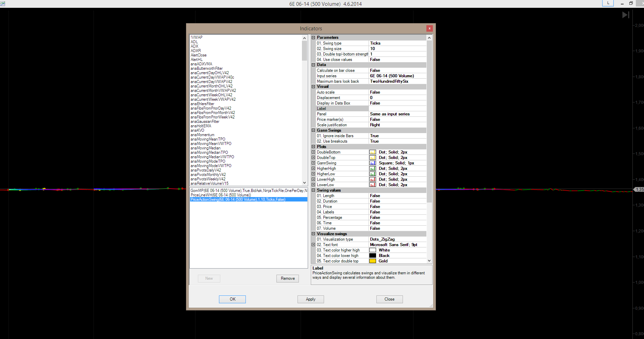The height and width of the screenshot is (339, 644).
Task: Select !VWAP in the indicator list
Action: point(197,37)
